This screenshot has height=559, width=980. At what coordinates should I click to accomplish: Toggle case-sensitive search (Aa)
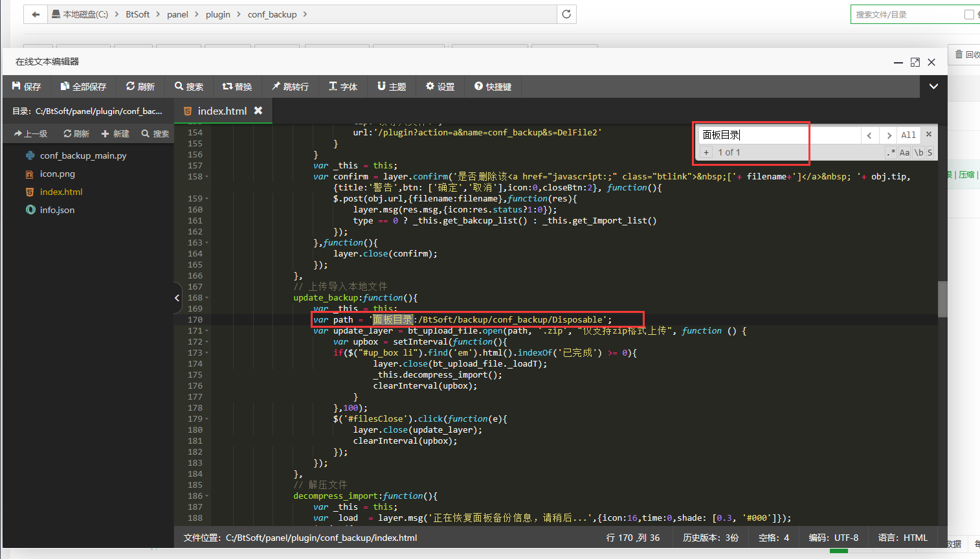click(x=904, y=152)
